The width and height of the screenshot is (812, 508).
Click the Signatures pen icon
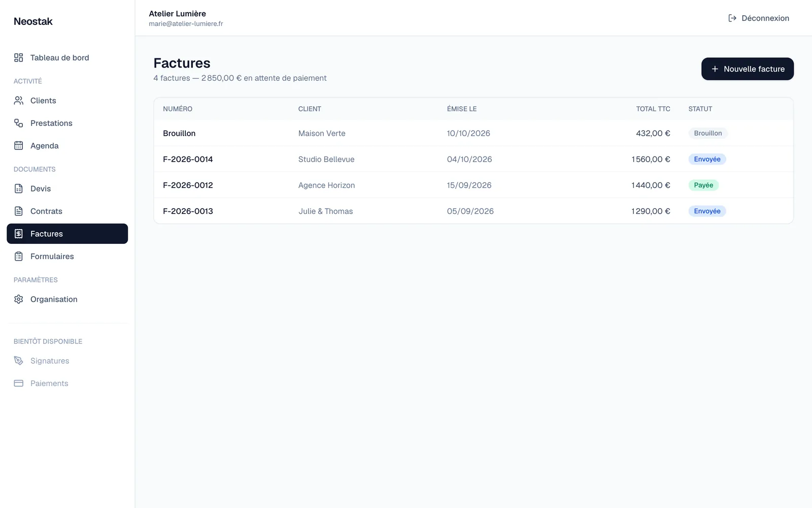click(x=19, y=361)
